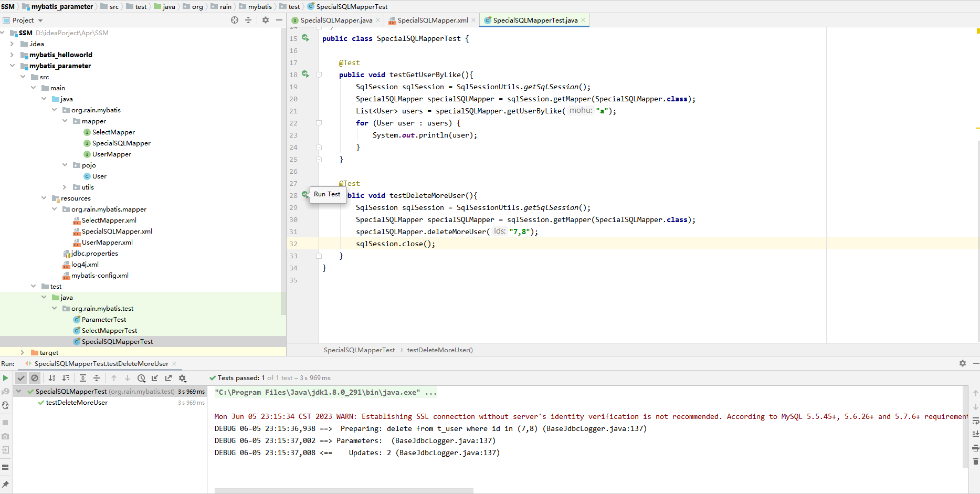Open SelectMapper interface in project tree
This screenshot has height=494, width=980.
(x=113, y=132)
